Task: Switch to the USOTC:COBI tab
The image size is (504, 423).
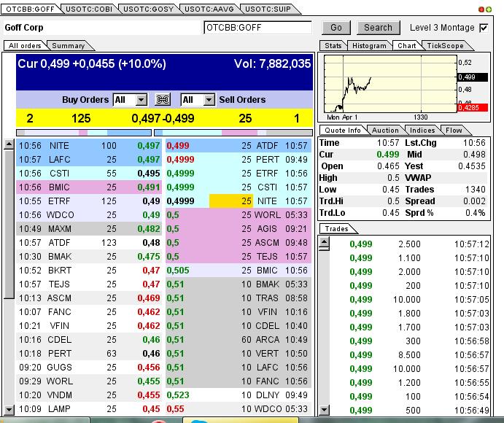Action: (x=89, y=9)
